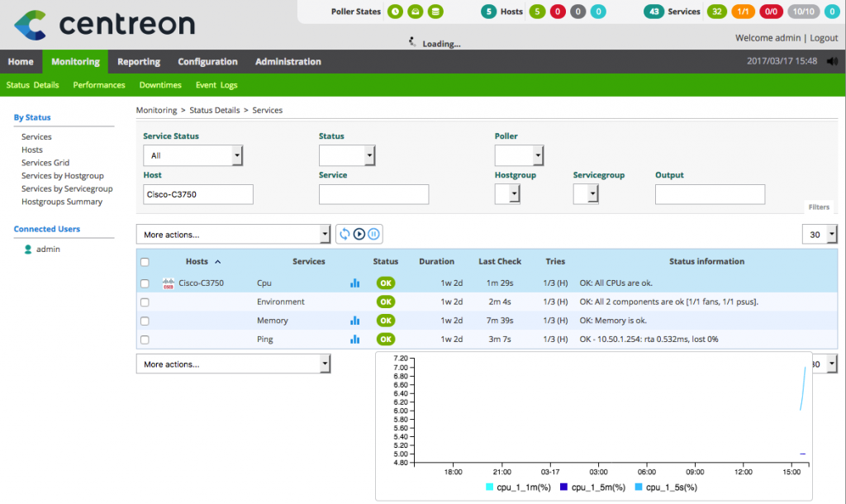Click the total services 43 badge
The image size is (846, 504).
click(x=654, y=12)
